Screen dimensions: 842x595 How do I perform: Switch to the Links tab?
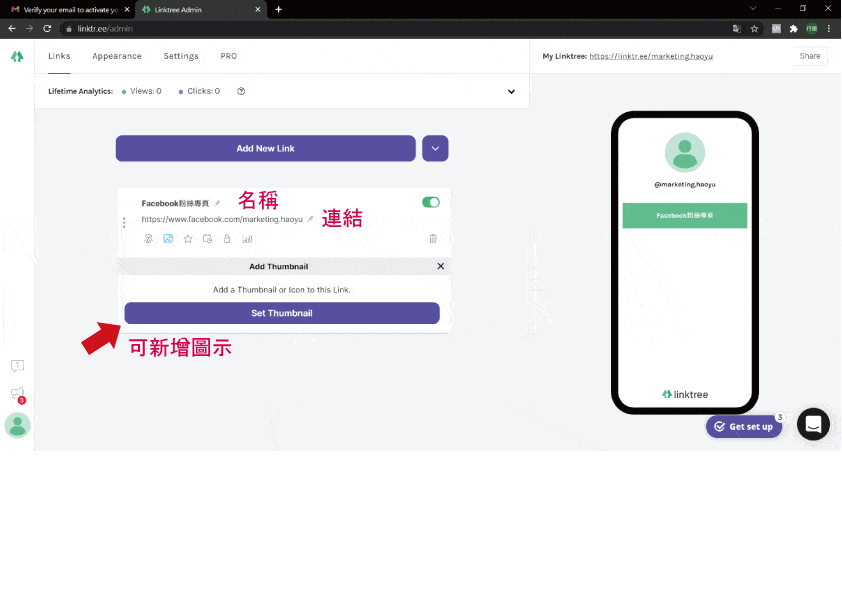click(59, 56)
